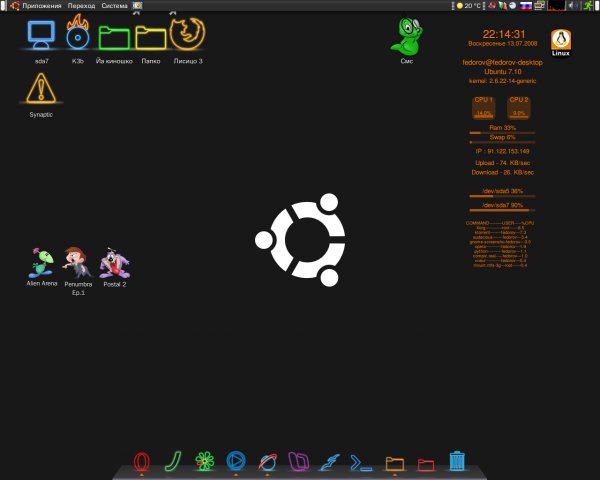600x480 pixels.
Task: Launch Лисицо 3 Firefox icon
Action: click(x=187, y=34)
